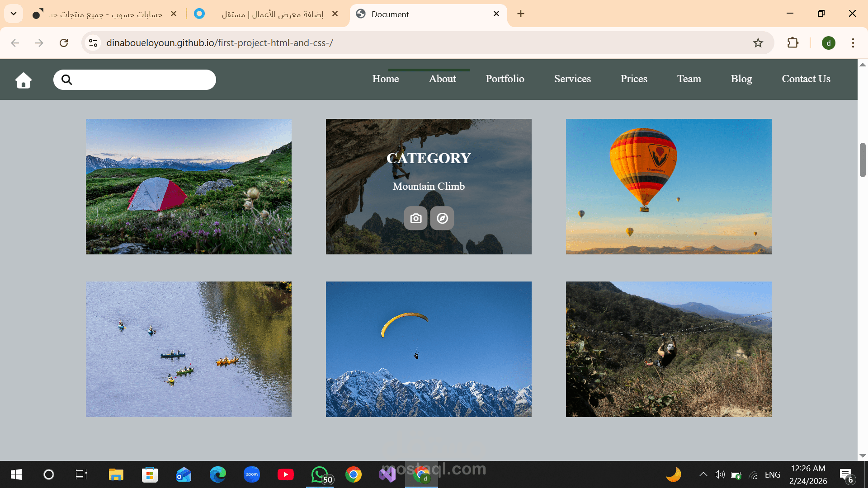The height and width of the screenshot is (488, 868).
Task: Reload the page
Action: [x=64, y=43]
